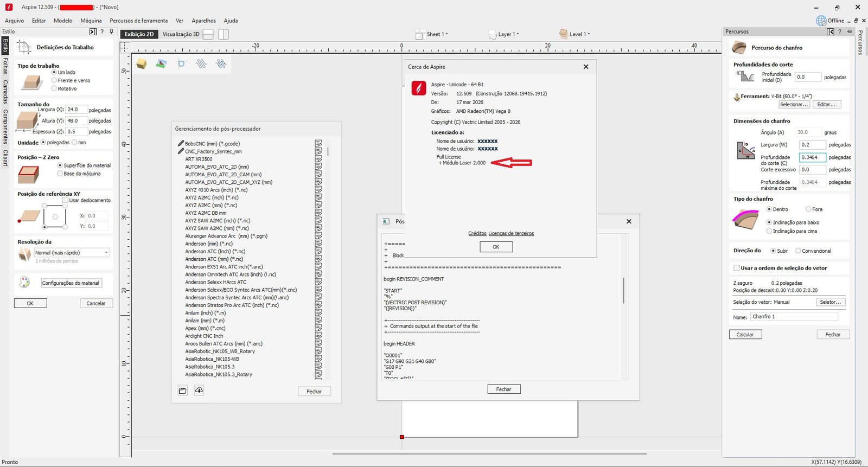Open help for the Percursos panel
Viewport: 868px width, 467px height.
click(x=840, y=32)
